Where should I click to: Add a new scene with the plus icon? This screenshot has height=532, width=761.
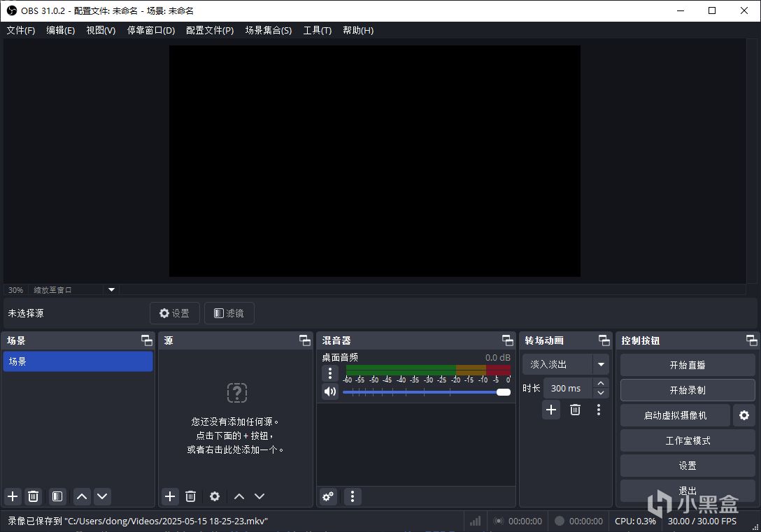pyautogui.click(x=13, y=496)
